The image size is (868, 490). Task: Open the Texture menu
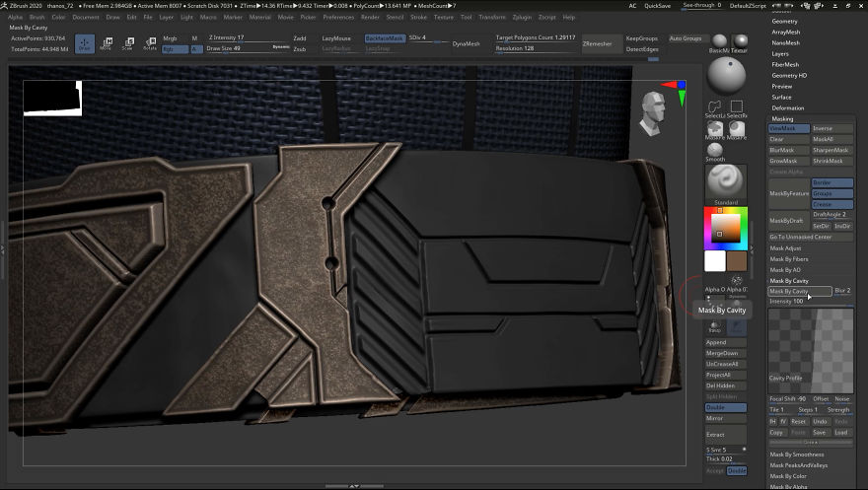point(444,17)
